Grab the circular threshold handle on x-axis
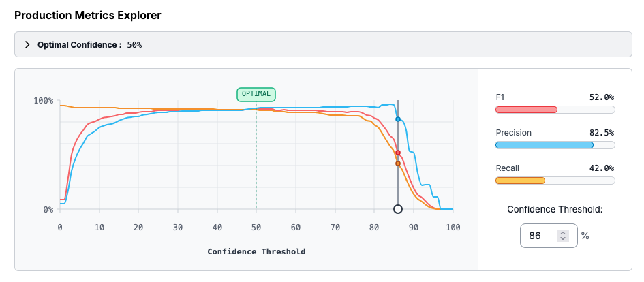Image resolution: width=644 pixels, height=282 pixels. [x=398, y=209]
